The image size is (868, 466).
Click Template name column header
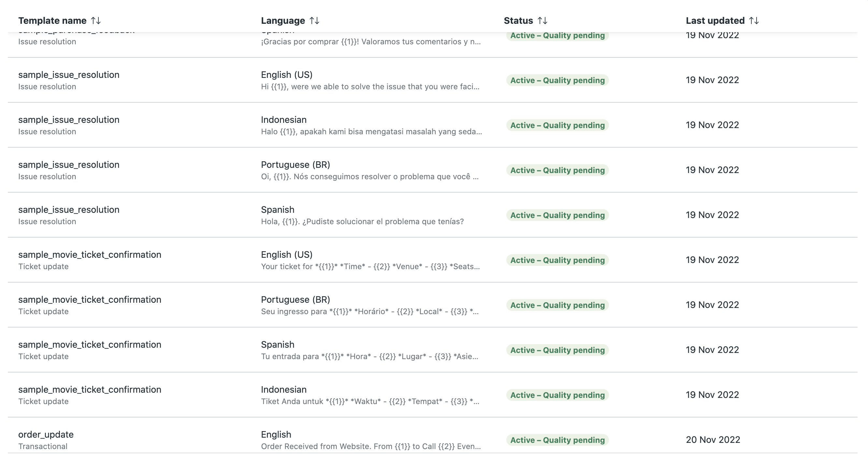pos(52,21)
